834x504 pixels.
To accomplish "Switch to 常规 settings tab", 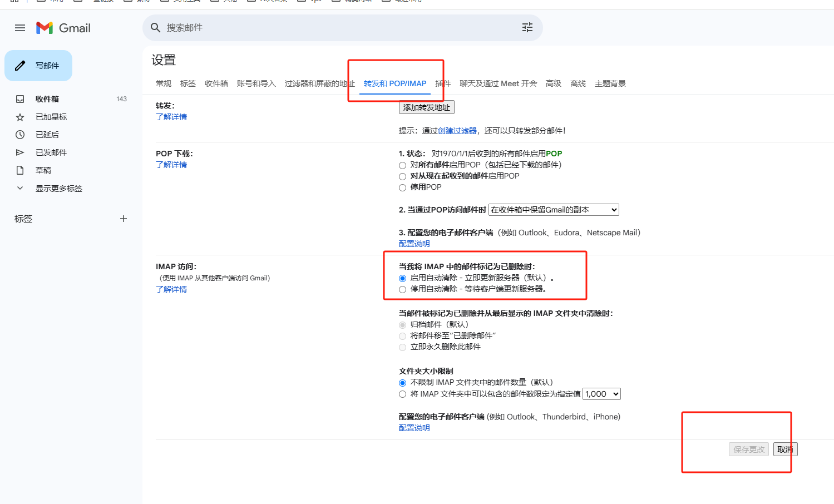I will point(164,83).
